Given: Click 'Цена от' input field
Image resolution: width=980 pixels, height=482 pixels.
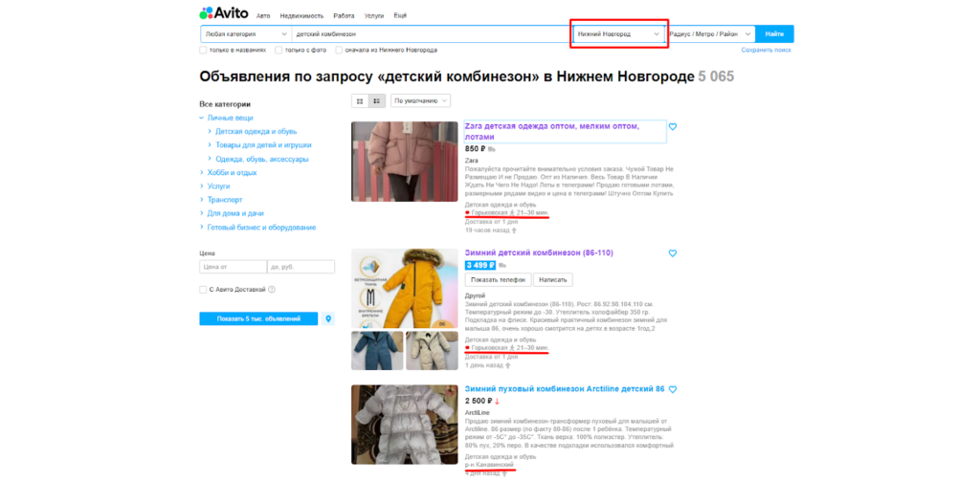Looking at the screenshot, I should (x=234, y=267).
